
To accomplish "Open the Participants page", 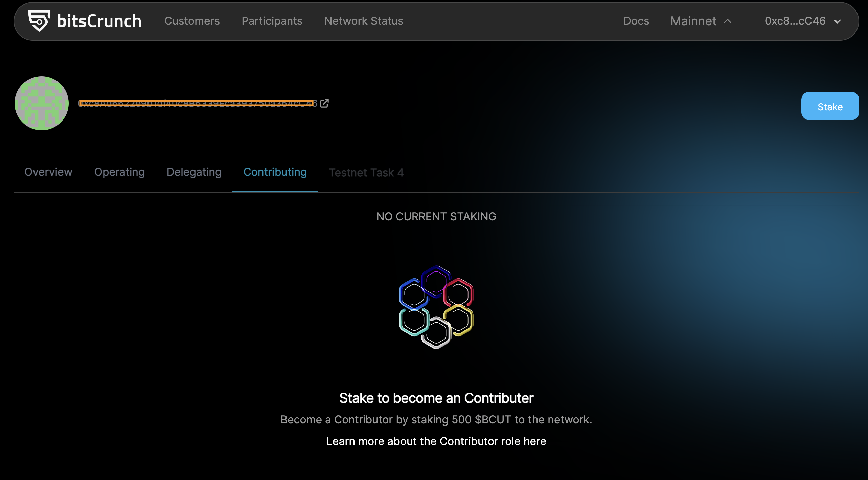I will [272, 21].
